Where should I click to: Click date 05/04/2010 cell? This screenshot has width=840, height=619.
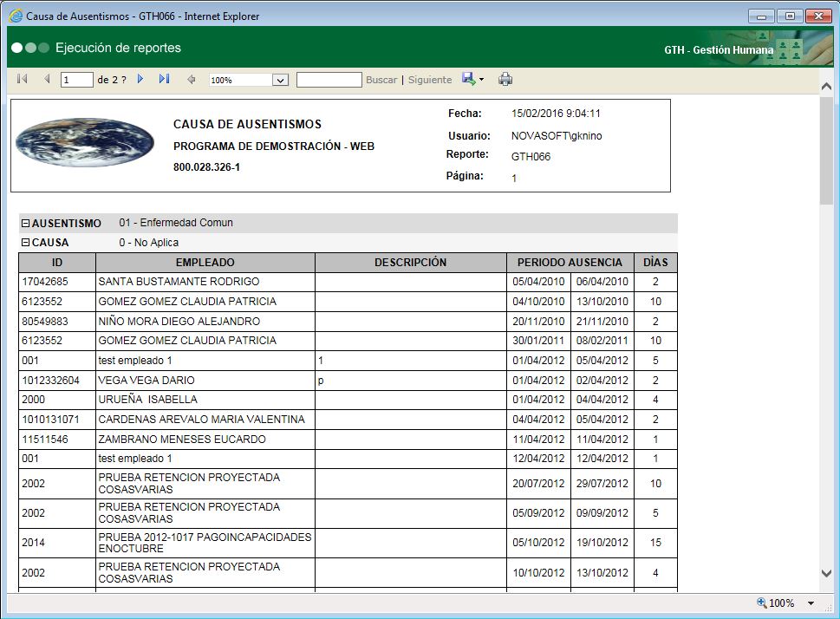[538, 282]
